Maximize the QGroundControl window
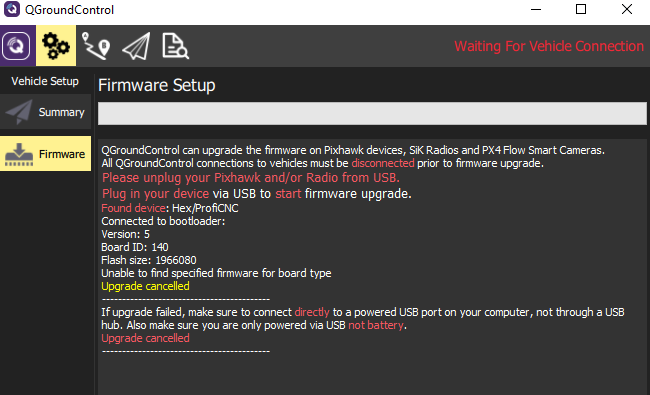The image size is (650, 395). tap(581, 9)
